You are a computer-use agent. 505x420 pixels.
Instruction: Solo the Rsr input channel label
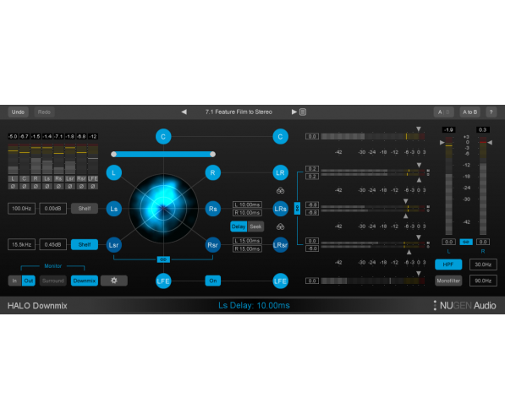tap(81, 178)
